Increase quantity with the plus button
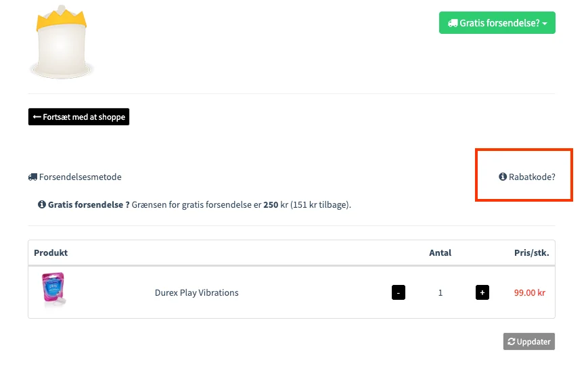588x379 pixels. pyautogui.click(x=482, y=293)
